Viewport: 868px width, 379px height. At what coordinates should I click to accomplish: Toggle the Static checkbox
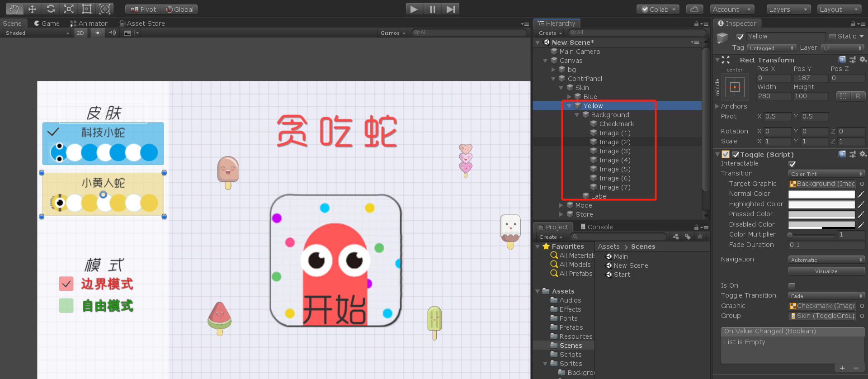[x=833, y=37]
